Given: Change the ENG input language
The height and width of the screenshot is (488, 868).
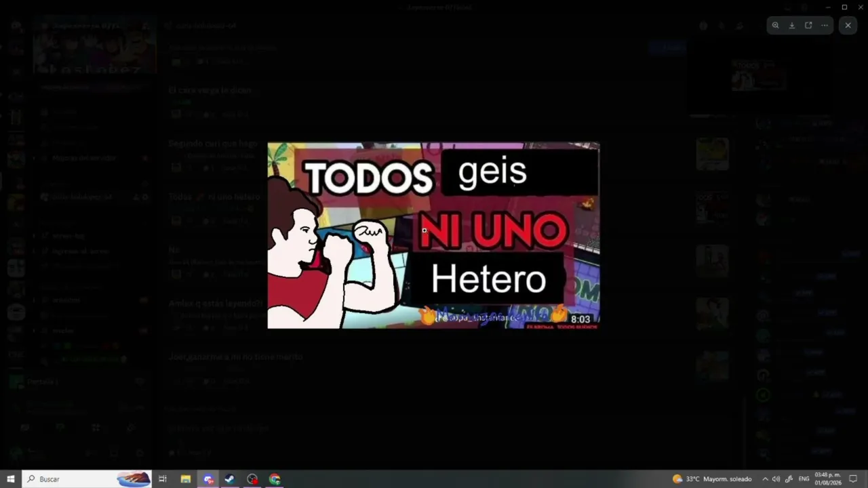Looking at the screenshot, I should 804,479.
